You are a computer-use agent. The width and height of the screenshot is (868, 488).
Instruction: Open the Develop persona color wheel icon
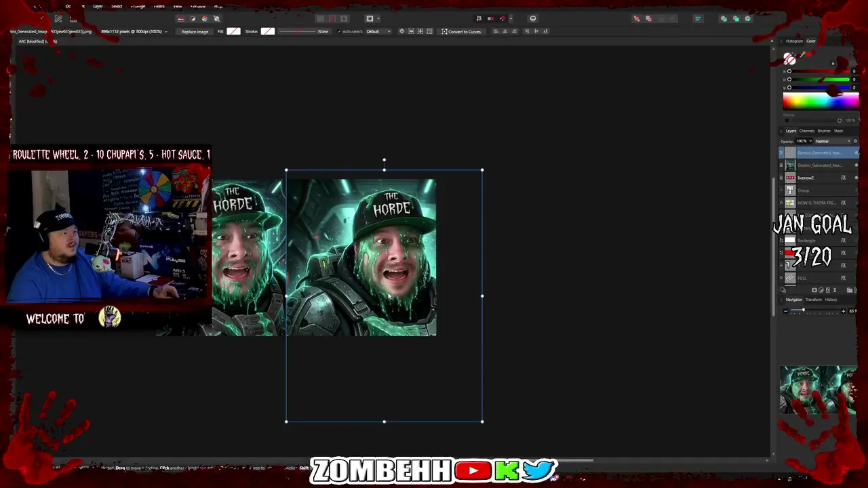[x=205, y=18]
